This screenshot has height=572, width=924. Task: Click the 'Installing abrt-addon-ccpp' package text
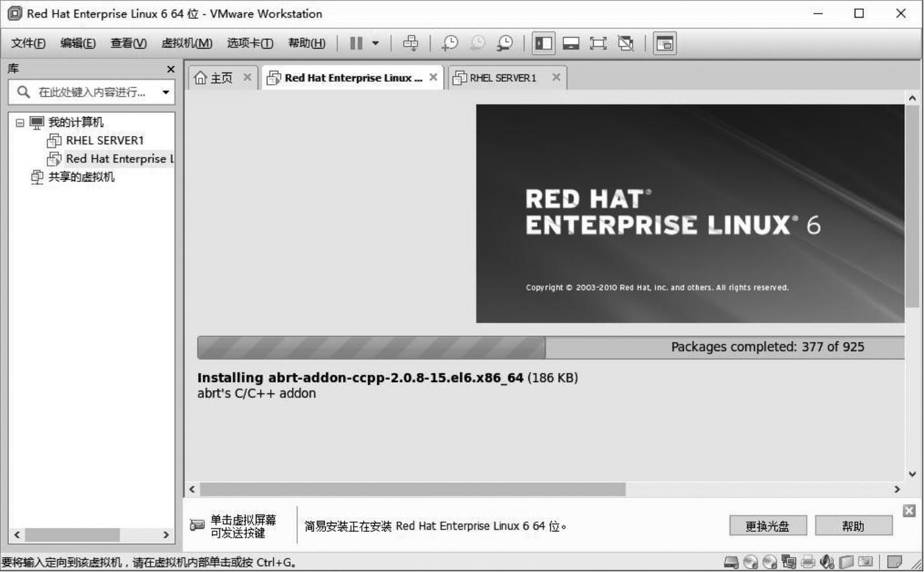(360, 378)
